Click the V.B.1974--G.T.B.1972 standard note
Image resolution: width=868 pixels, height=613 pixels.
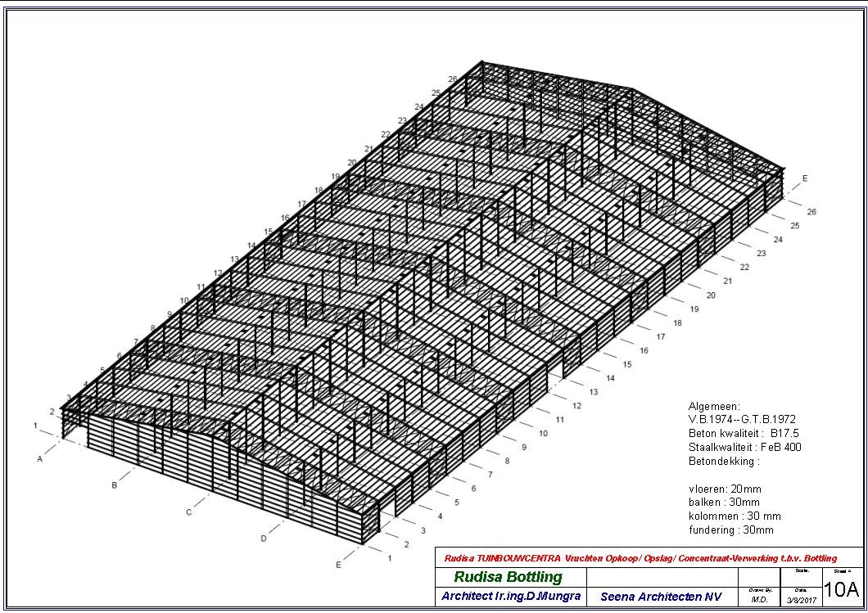[742, 419]
